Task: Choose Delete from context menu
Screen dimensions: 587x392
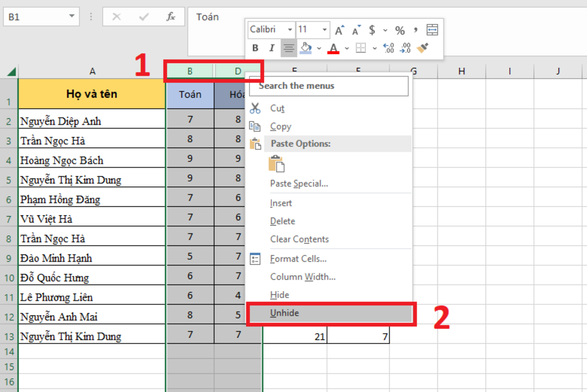Action: (x=282, y=221)
